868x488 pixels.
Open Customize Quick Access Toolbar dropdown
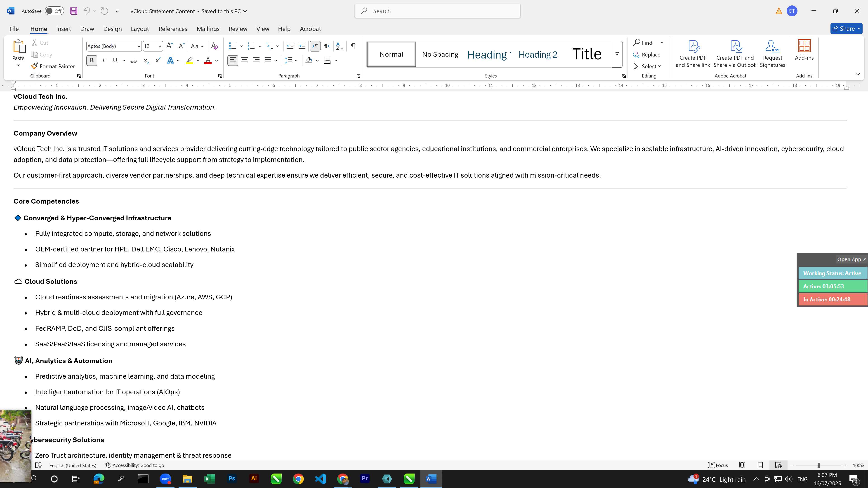click(x=117, y=11)
